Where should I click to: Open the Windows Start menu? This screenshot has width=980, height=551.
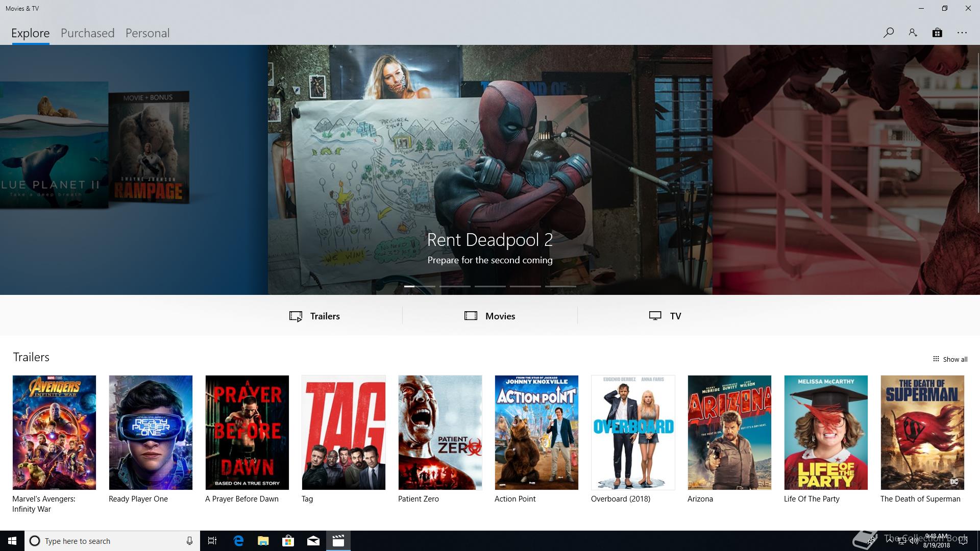tap(12, 541)
